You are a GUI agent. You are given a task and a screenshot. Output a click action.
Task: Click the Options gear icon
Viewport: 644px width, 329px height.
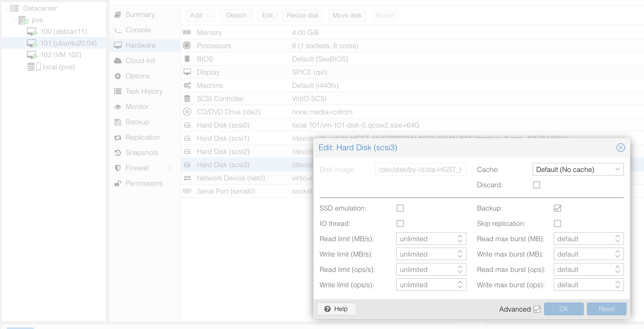point(118,76)
